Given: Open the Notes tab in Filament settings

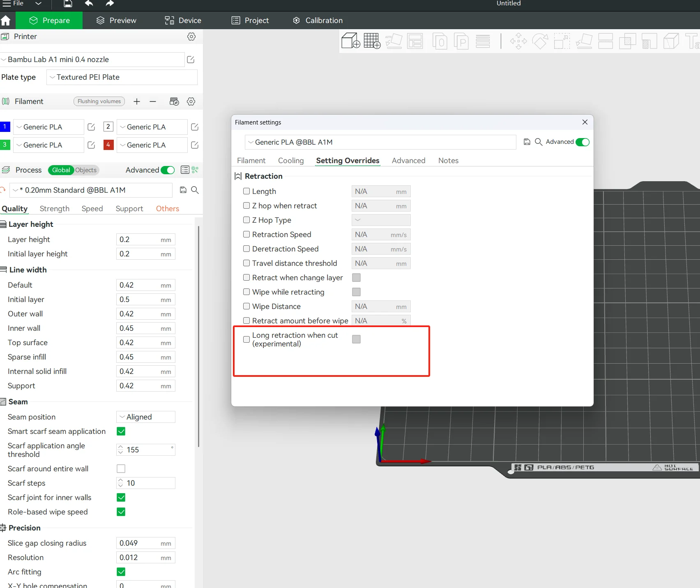Looking at the screenshot, I should pos(448,161).
